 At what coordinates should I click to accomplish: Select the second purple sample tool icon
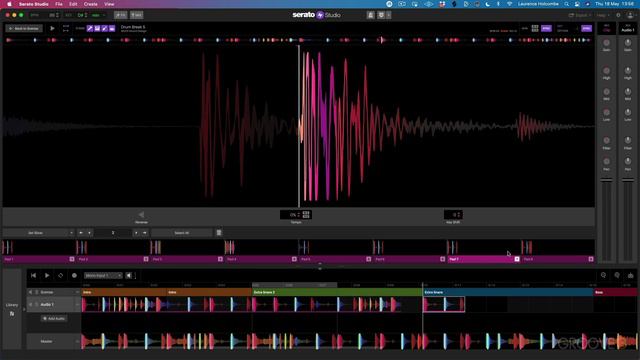point(97,29)
